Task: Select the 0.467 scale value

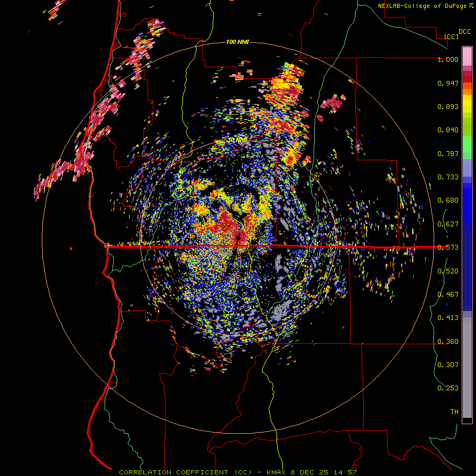Action: [448, 295]
